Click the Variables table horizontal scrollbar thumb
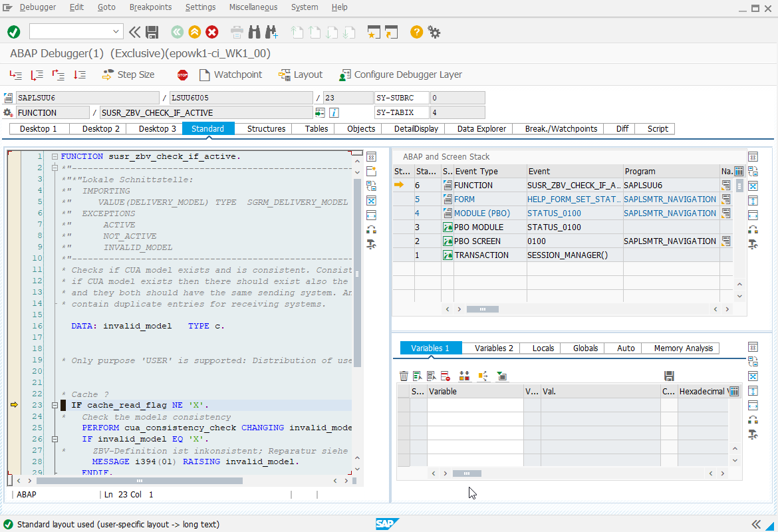Image resolution: width=778 pixels, height=532 pixels. (x=467, y=473)
